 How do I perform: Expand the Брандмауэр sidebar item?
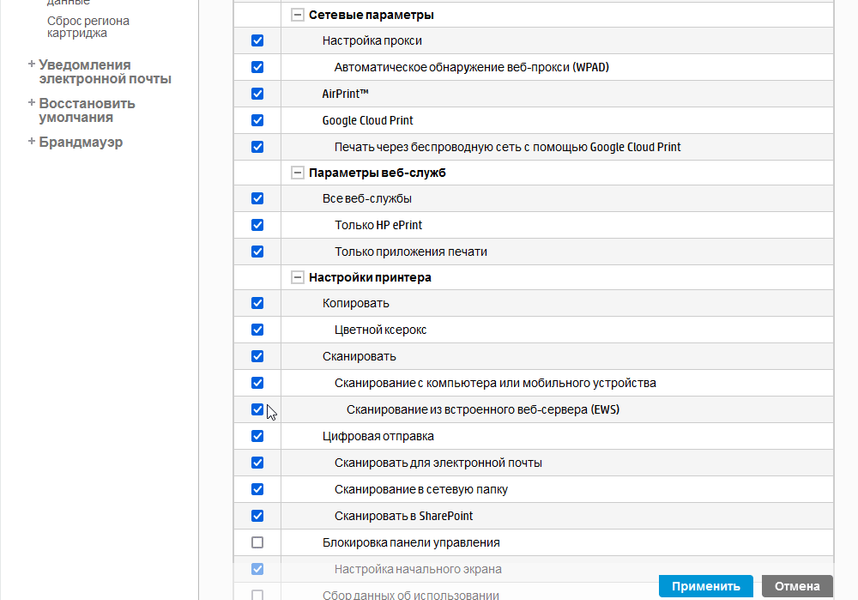[x=32, y=142]
